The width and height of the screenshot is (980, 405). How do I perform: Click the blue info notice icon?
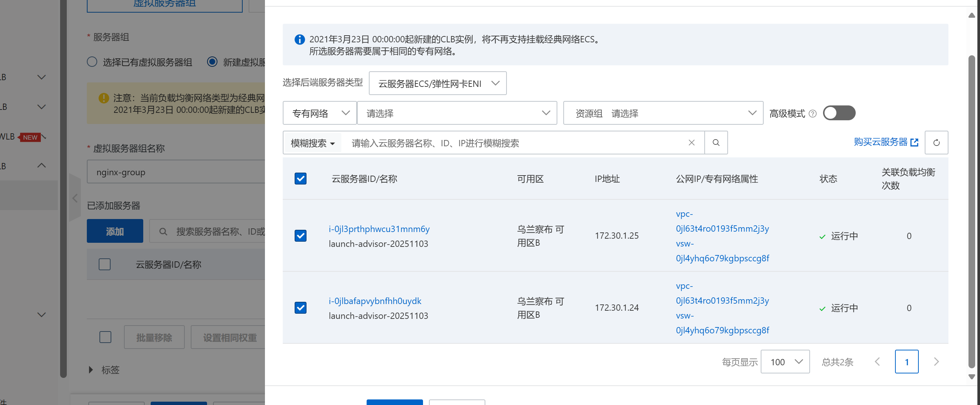[x=299, y=40]
